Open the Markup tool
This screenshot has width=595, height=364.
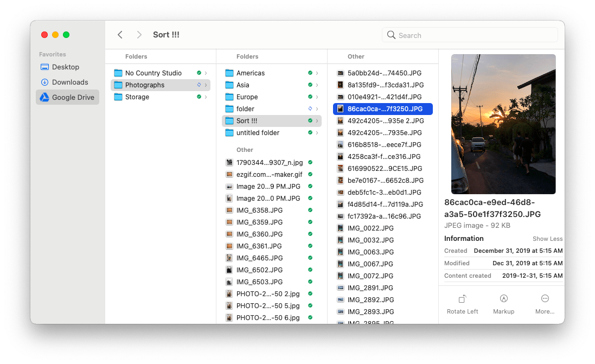click(x=503, y=304)
